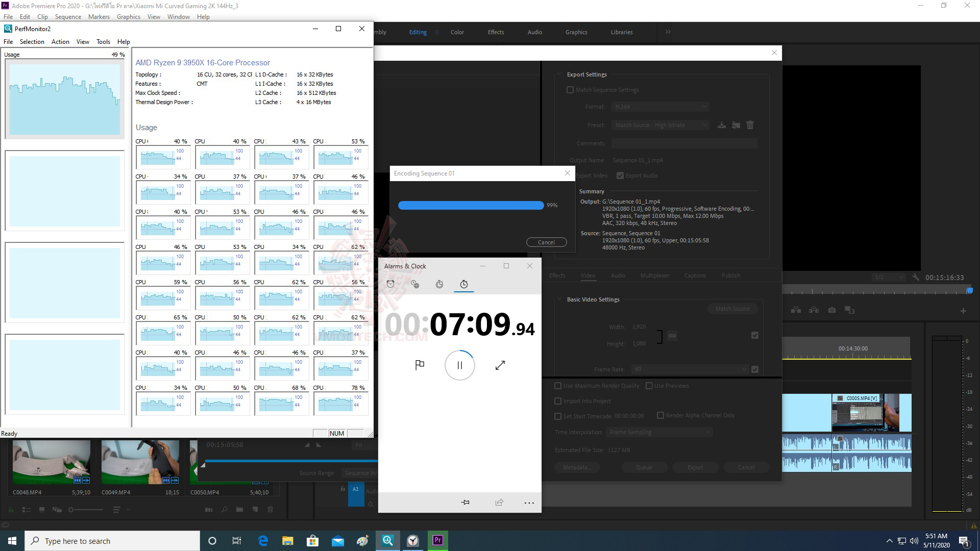This screenshot has width=980, height=551.
Task: Enable Match Sequence Settings checkbox
Action: tap(570, 90)
